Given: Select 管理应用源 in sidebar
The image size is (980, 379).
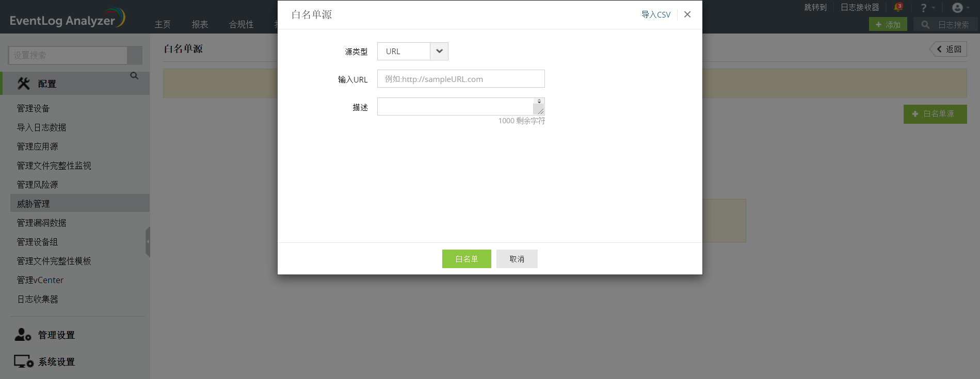Looking at the screenshot, I should pos(38,146).
